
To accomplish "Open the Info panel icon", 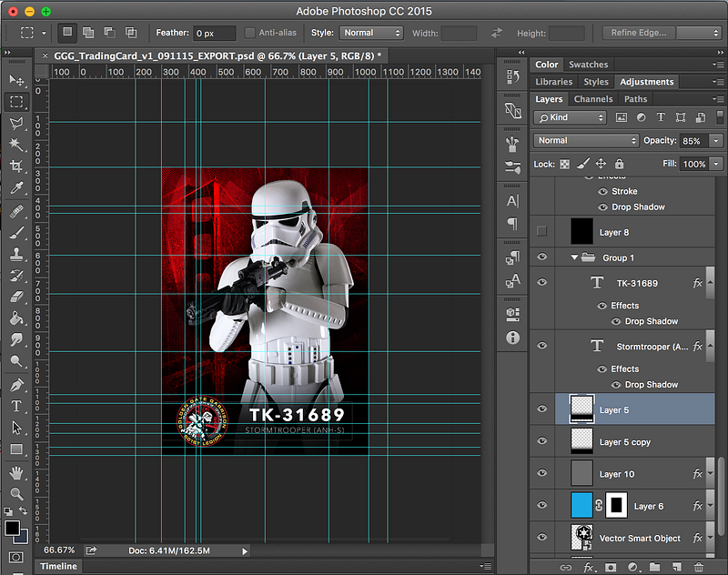I will (x=512, y=338).
